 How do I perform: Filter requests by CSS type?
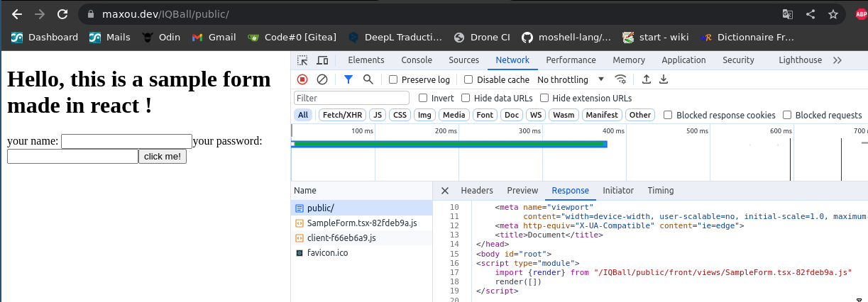pyautogui.click(x=400, y=115)
